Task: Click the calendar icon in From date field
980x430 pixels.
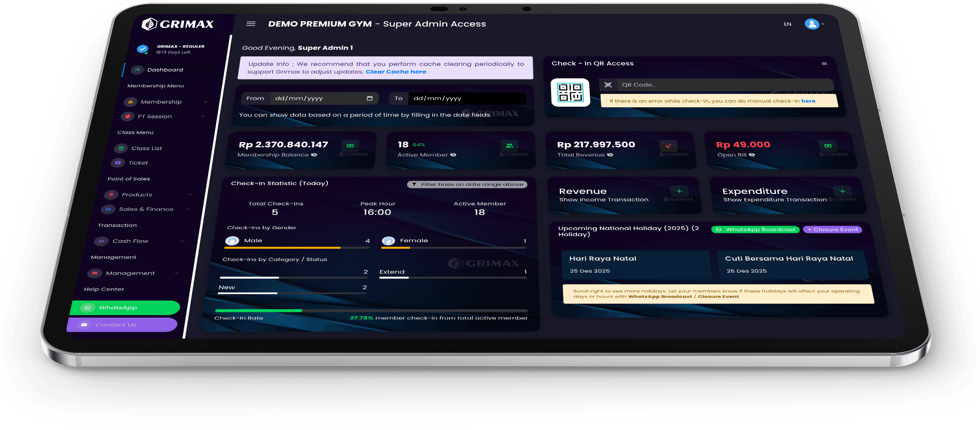Action: 369,98
